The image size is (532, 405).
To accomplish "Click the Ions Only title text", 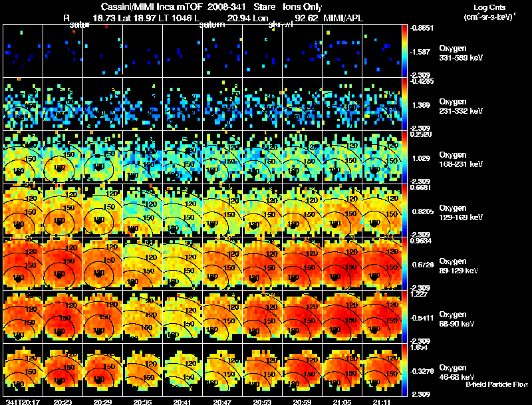I will click(x=303, y=7).
